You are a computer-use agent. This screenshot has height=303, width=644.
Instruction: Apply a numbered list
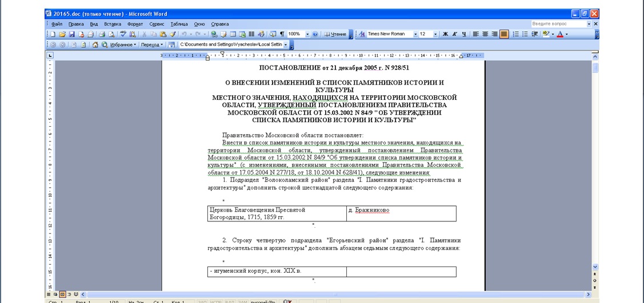point(516,34)
